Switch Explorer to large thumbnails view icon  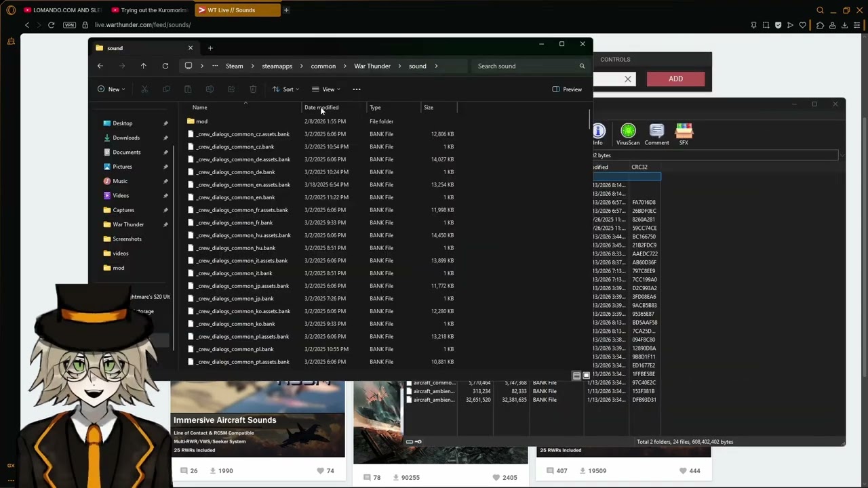point(586,375)
